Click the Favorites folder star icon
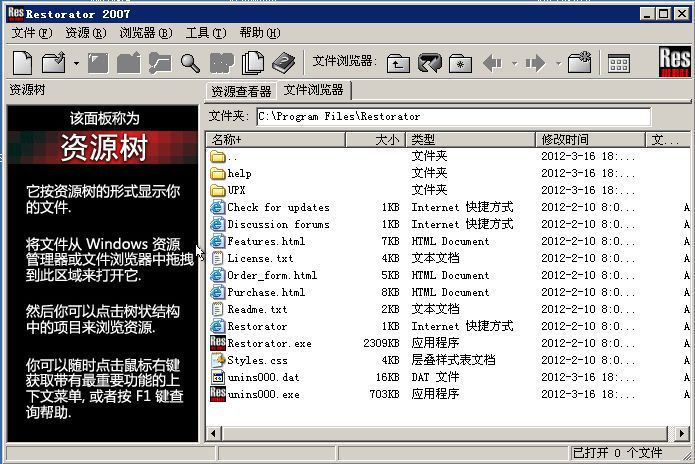 (460, 63)
